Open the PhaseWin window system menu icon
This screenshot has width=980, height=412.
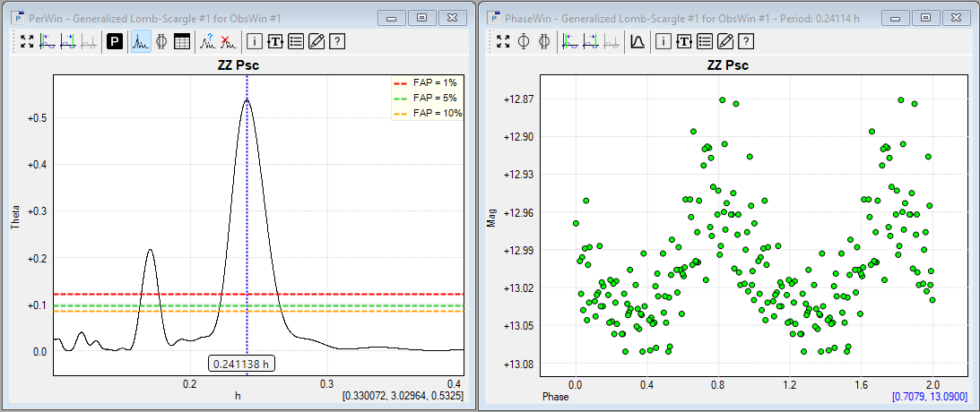pos(495,17)
